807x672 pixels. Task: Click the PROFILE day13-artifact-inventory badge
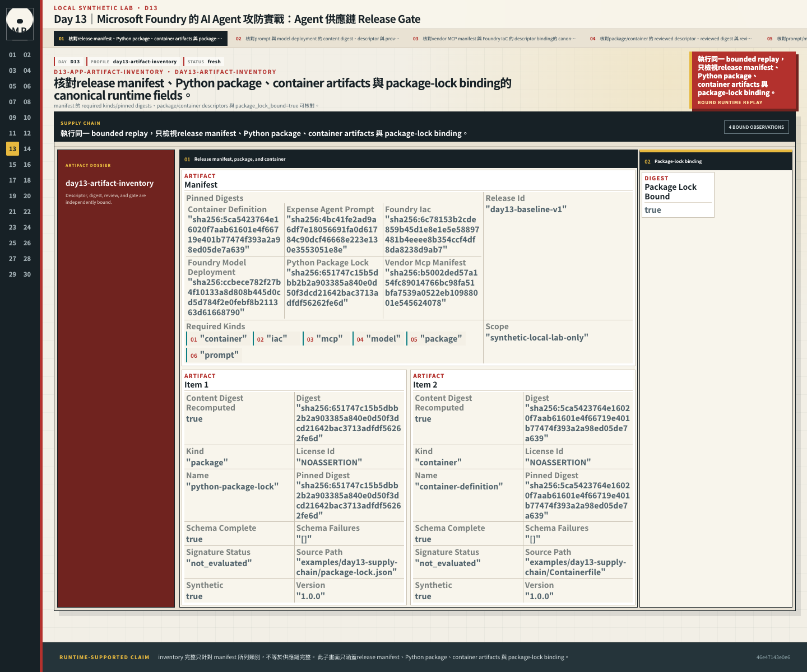[133, 62]
